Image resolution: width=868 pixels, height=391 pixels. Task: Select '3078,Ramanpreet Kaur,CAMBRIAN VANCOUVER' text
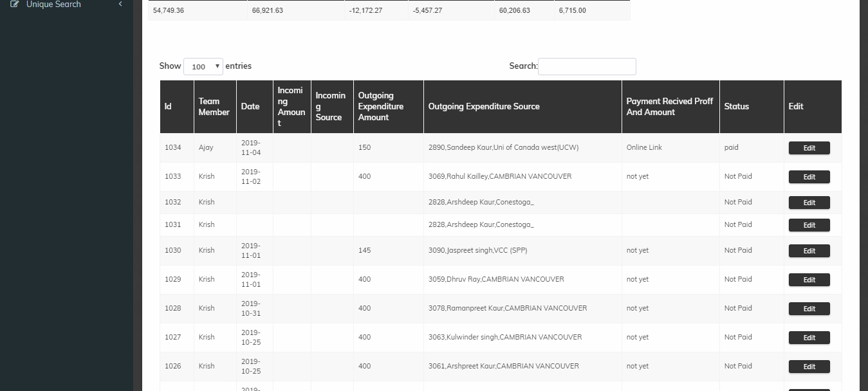point(508,308)
